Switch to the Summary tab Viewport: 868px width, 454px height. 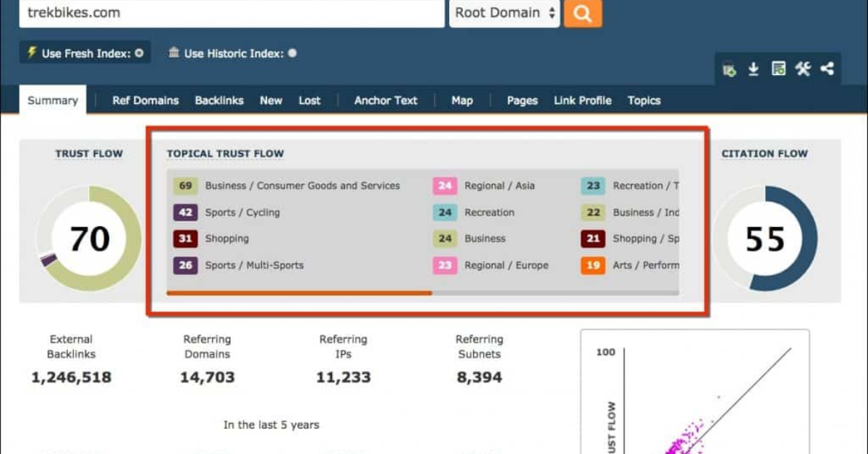tap(53, 100)
